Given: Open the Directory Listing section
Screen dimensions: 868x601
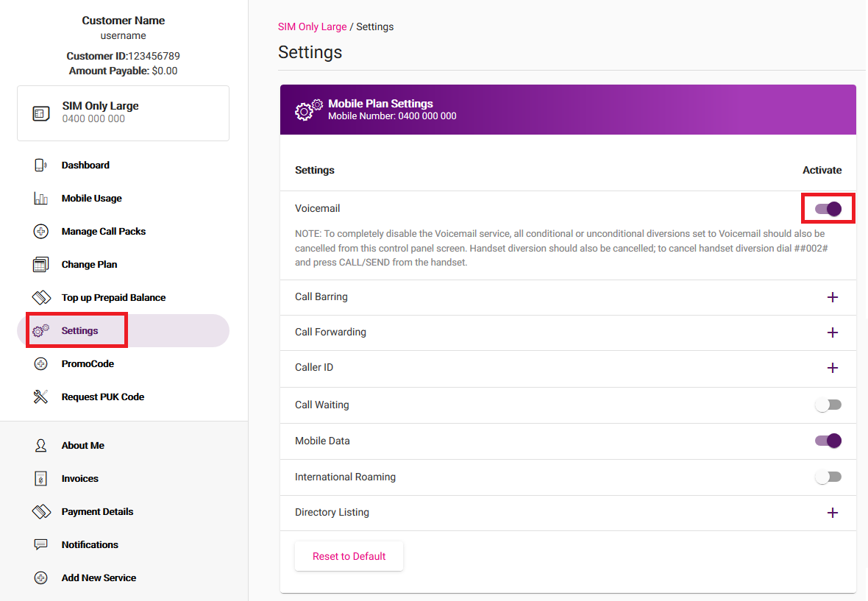Looking at the screenshot, I should [x=833, y=513].
